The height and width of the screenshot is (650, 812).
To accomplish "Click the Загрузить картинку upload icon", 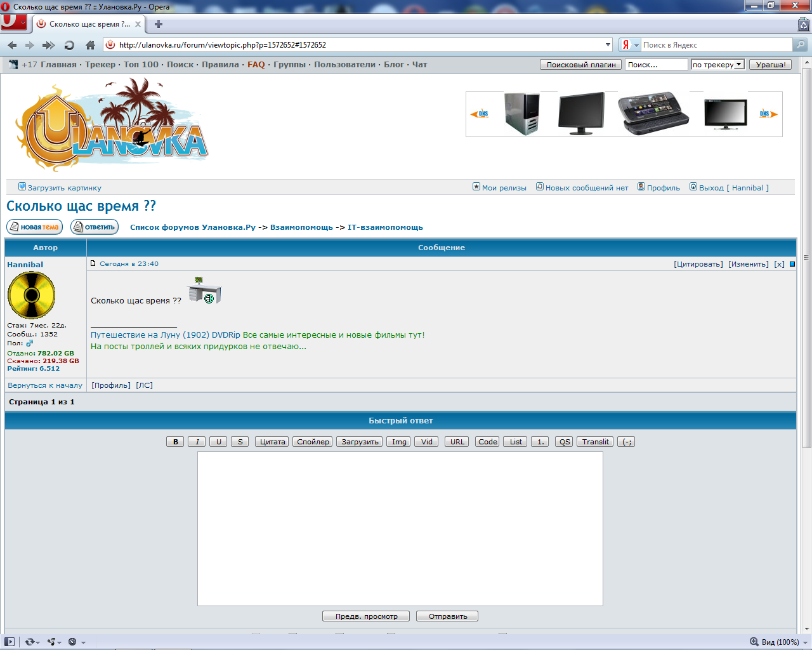I will 23,187.
